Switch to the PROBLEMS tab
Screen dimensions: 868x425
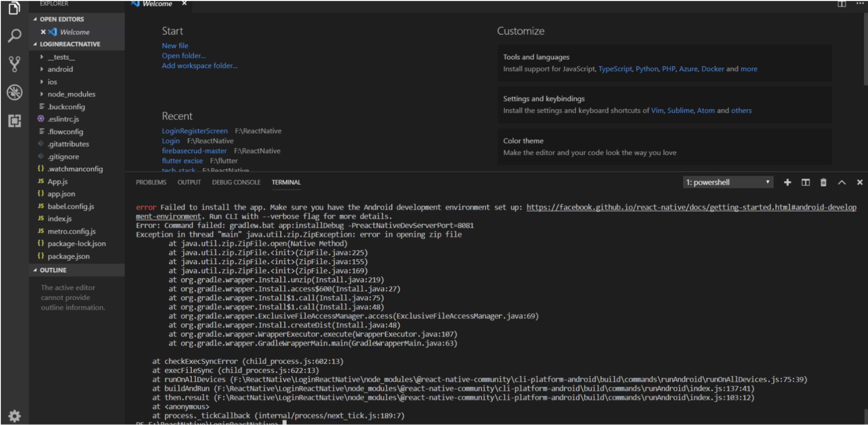coord(151,183)
